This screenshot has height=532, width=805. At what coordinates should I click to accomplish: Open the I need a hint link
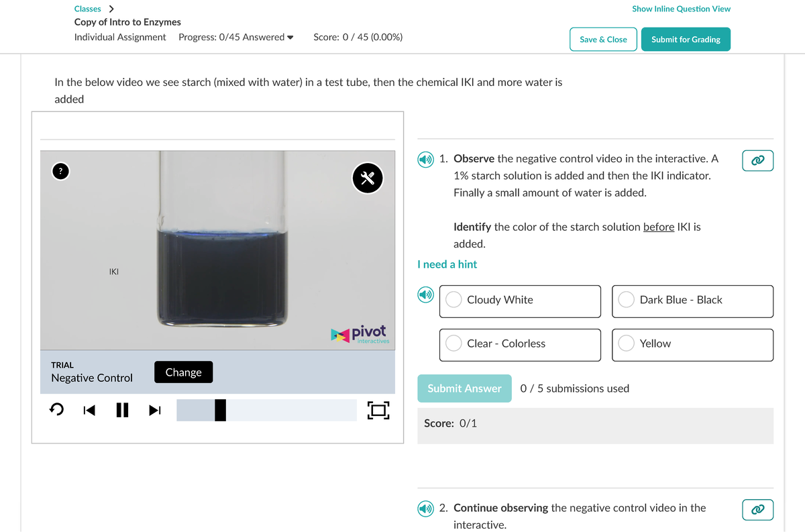[447, 264]
